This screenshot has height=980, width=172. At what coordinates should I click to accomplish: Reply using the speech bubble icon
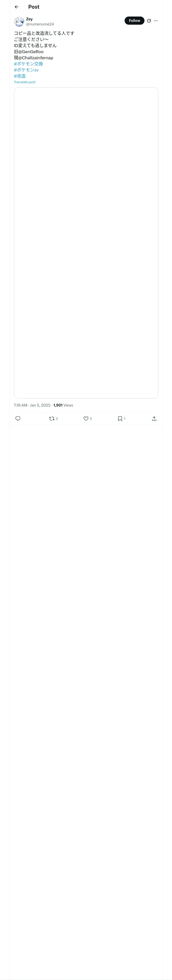(18, 419)
